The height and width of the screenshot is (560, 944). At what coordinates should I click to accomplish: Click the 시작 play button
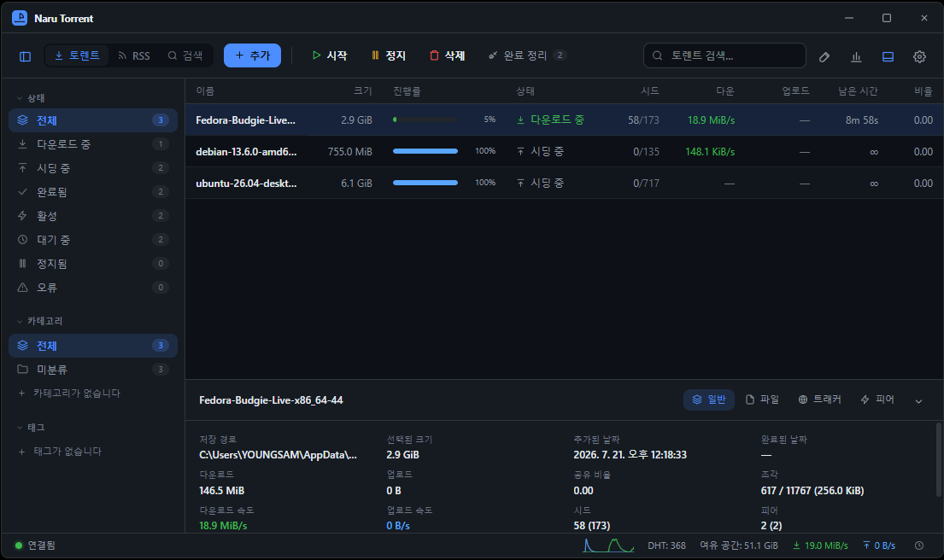[329, 55]
